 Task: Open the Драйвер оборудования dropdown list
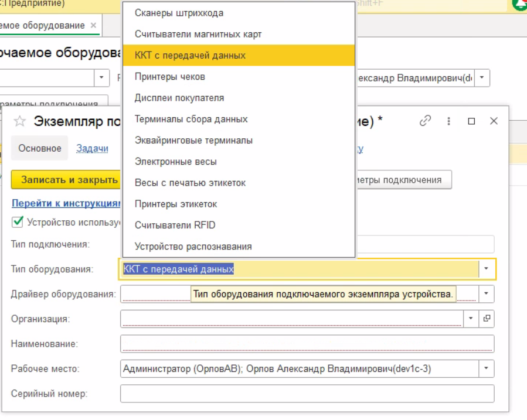click(487, 293)
